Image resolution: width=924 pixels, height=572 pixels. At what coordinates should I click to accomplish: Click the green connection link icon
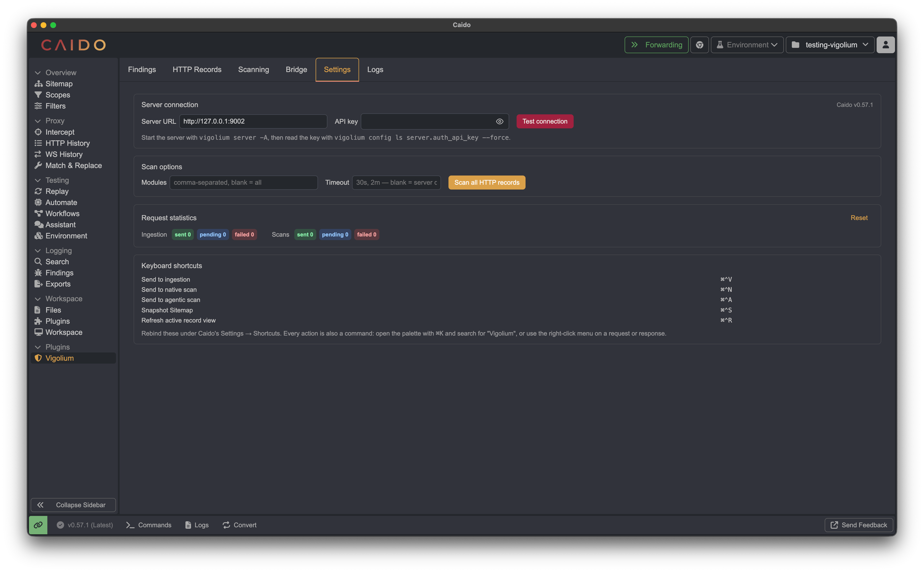(38, 525)
